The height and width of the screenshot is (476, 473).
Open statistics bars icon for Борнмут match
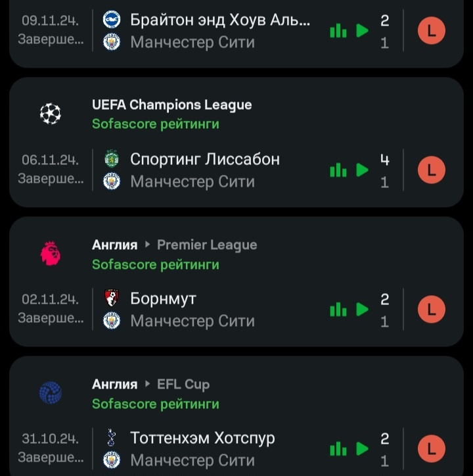click(338, 310)
